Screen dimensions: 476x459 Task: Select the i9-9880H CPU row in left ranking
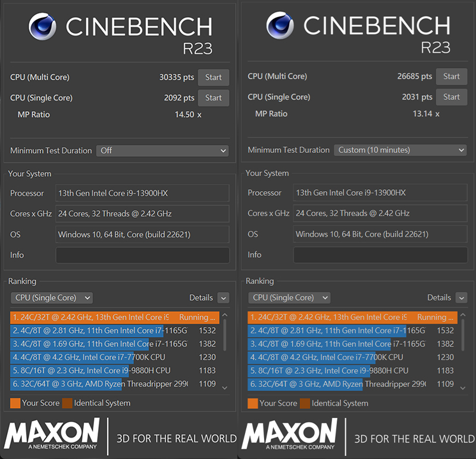pos(115,371)
